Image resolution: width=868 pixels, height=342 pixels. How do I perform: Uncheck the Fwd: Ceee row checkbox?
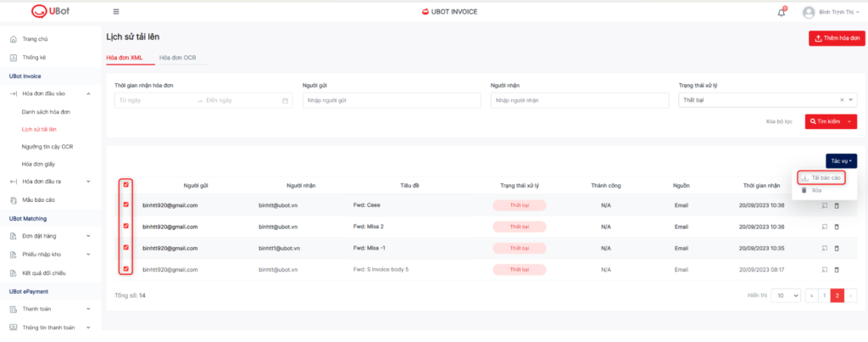pos(126,205)
